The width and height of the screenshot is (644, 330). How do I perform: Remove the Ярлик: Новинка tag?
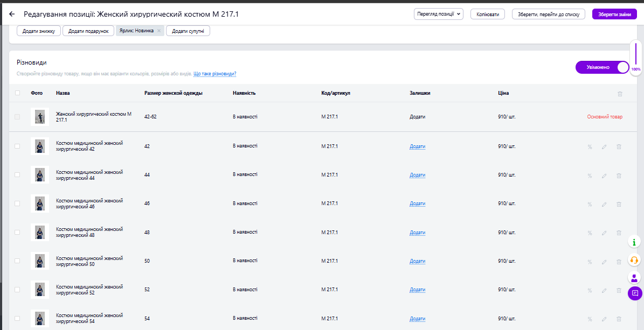coord(159,31)
